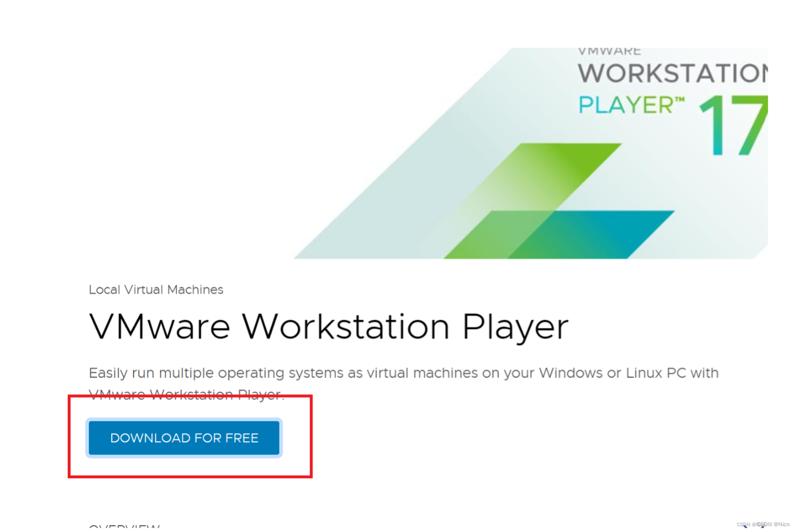Click the description text starting 'Easily run multiple operating systems'
798x532 pixels.
click(404, 383)
